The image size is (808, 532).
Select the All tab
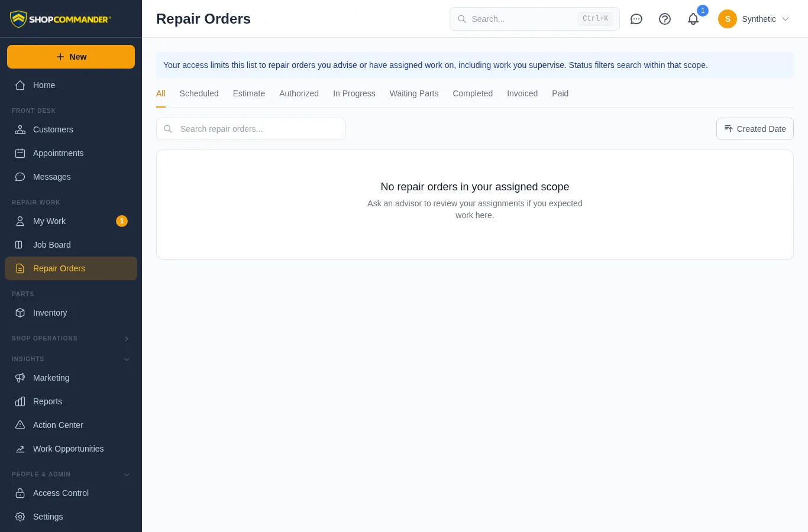click(161, 93)
